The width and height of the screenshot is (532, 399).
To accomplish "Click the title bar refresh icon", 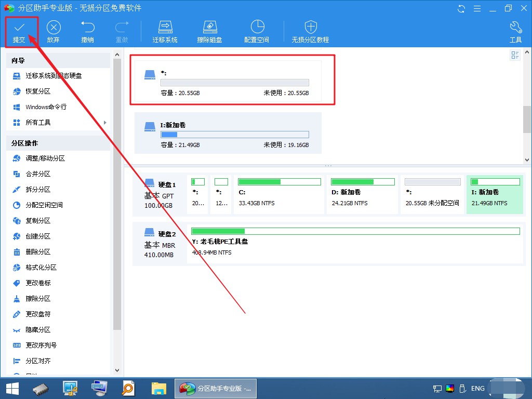I will point(461,8).
